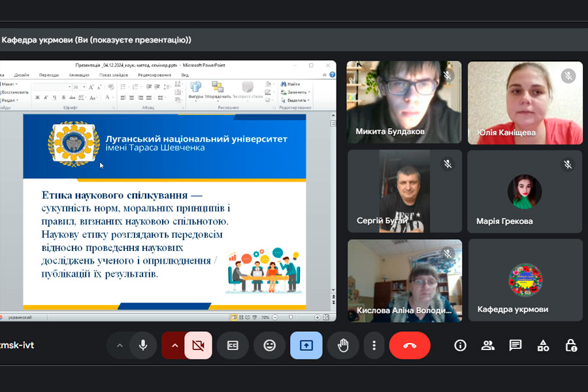
Task: Open the emoji reactions panel
Action: click(269, 345)
